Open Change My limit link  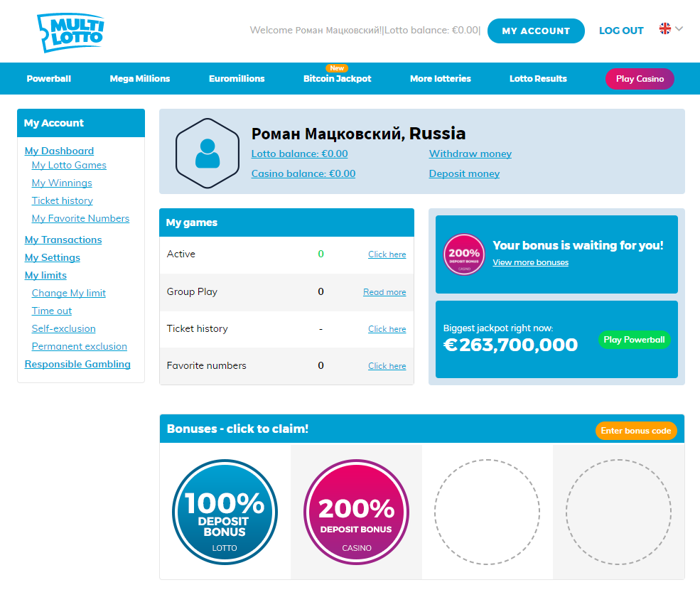pos(68,293)
